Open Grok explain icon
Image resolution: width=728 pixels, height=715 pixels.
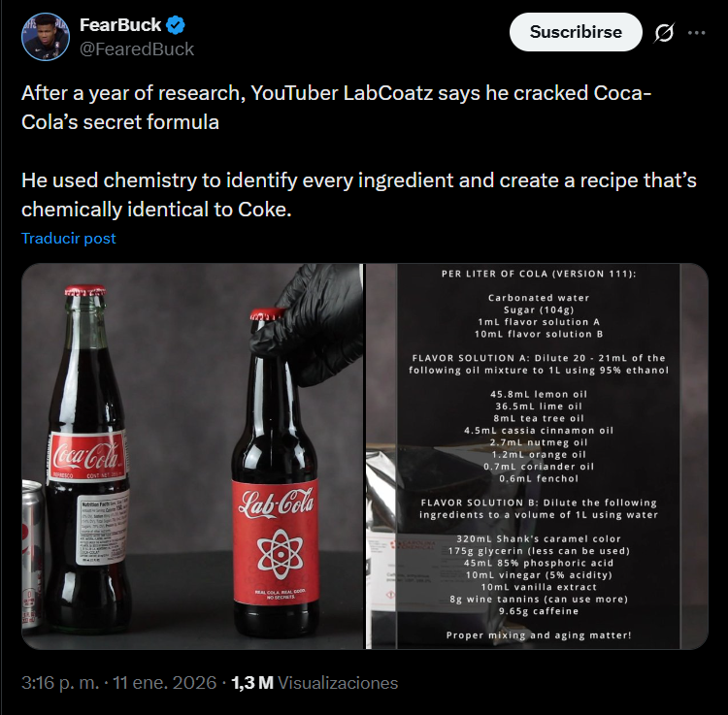664,33
